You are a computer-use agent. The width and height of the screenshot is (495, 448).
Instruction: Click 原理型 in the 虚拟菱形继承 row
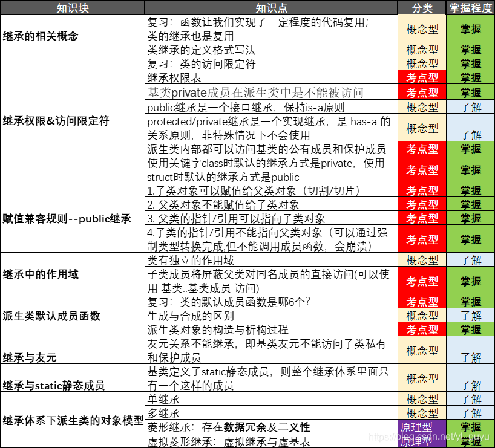[422, 440]
